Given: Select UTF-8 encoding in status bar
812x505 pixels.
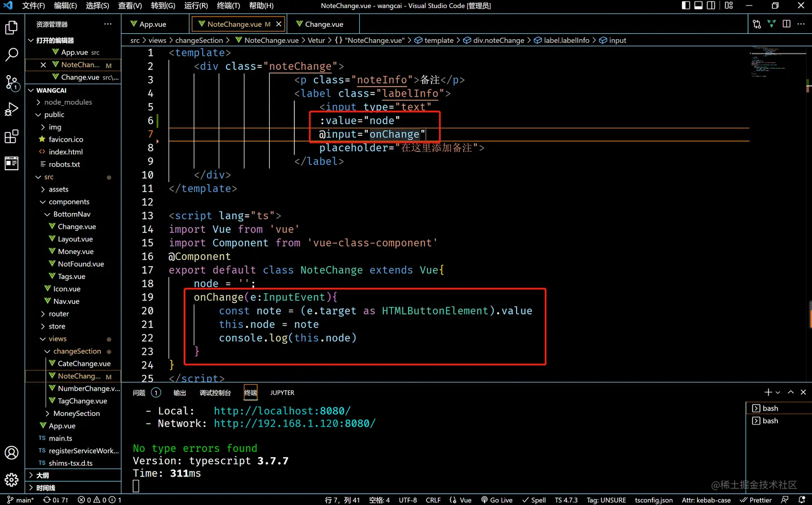Looking at the screenshot, I should (x=408, y=500).
